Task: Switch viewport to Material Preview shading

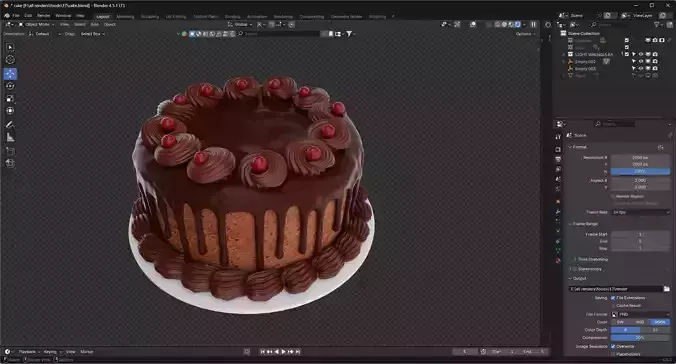Action: (511, 25)
